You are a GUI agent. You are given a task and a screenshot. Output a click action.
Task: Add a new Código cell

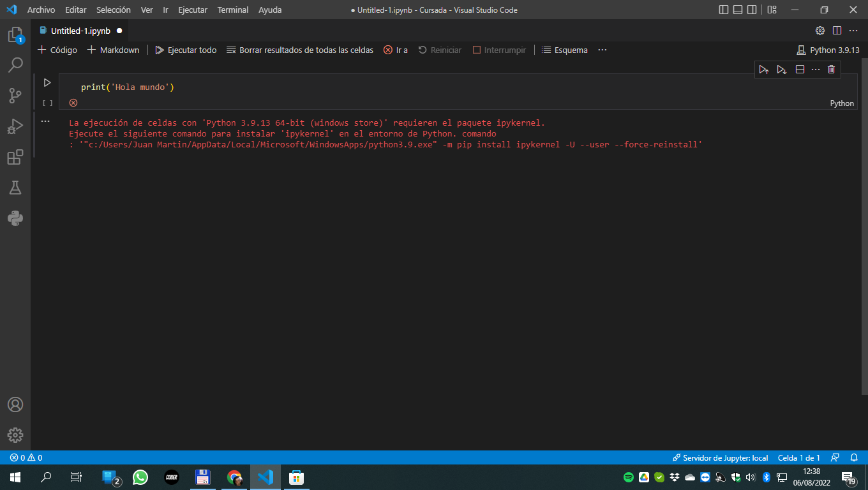[x=57, y=50]
